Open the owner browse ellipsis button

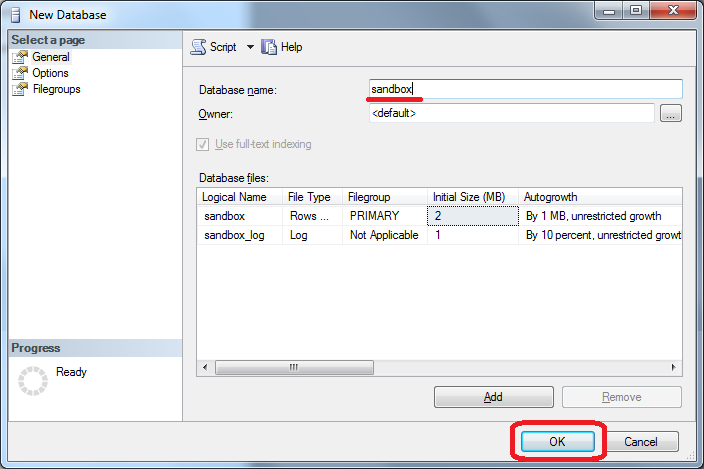671,113
